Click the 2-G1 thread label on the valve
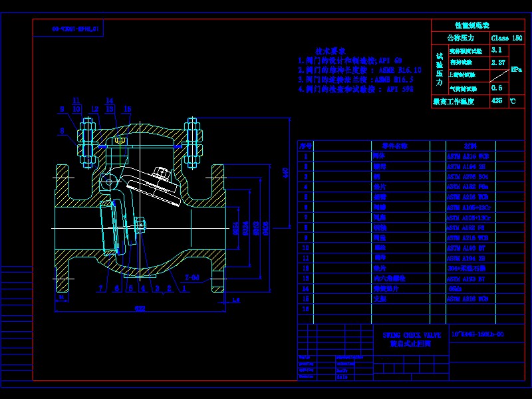This screenshot has width=532, height=399. click(x=192, y=277)
